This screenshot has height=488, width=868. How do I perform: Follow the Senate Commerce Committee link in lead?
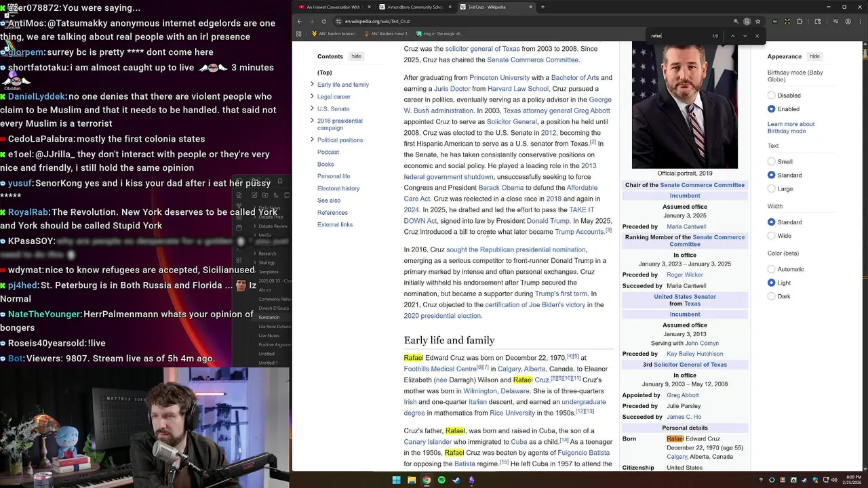tap(532, 60)
